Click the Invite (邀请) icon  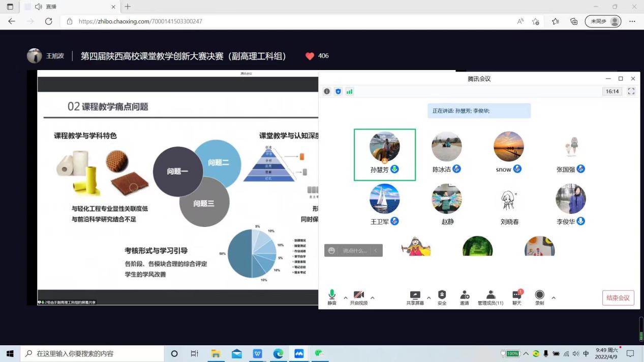click(x=465, y=295)
